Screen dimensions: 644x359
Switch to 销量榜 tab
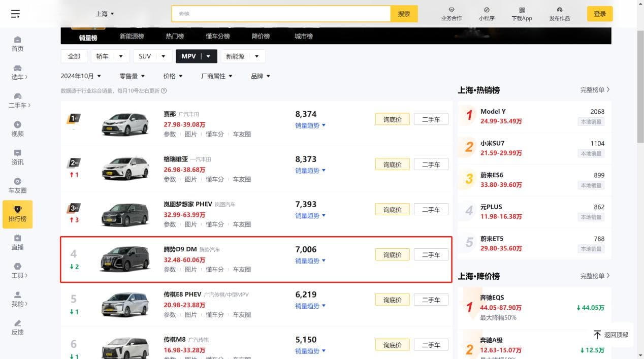pyautogui.click(x=88, y=38)
